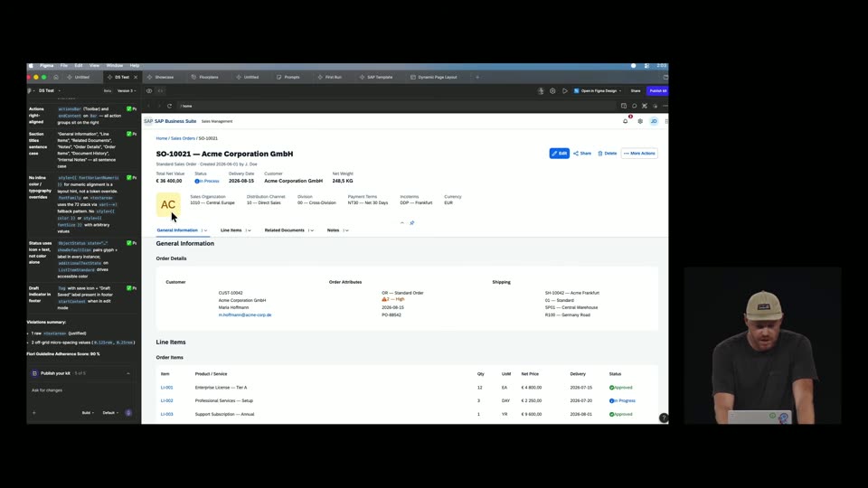The height and width of the screenshot is (488, 868).
Task: Expand the Related Documents tab chevron
Action: pyautogui.click(x=312, y=230)
